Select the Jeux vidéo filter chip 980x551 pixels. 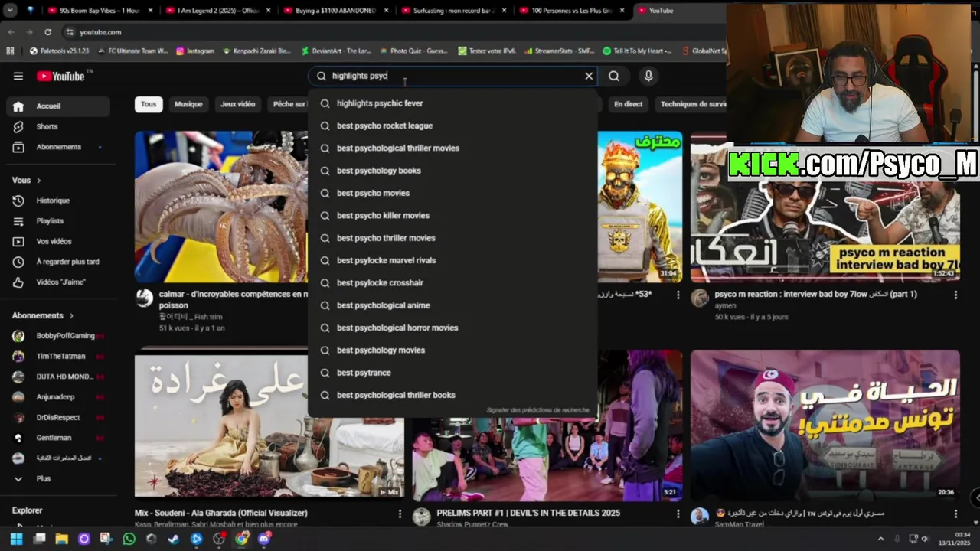tap(238, 104)
